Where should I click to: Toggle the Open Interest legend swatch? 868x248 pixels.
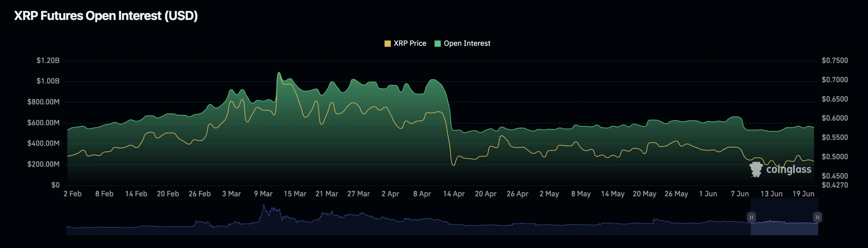click(438, 43)
